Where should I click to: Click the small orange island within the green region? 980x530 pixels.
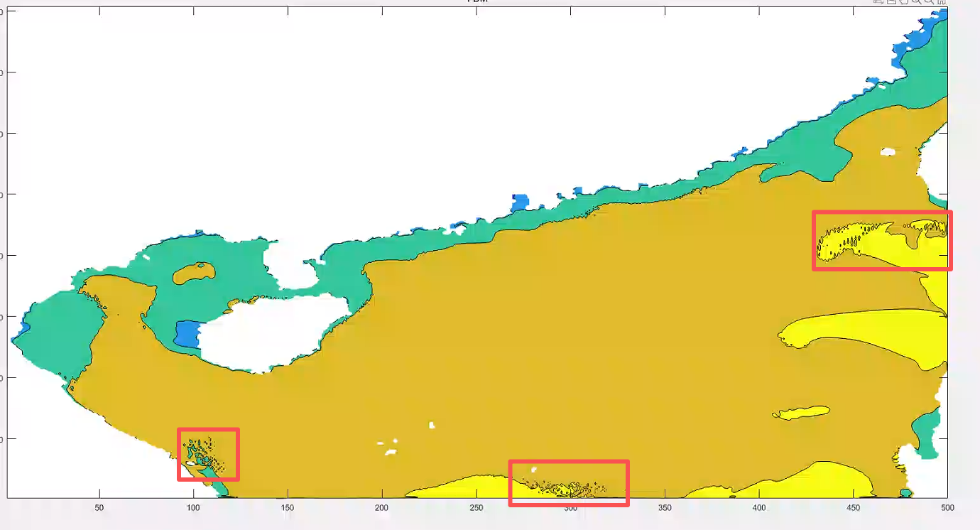point(193,272)
